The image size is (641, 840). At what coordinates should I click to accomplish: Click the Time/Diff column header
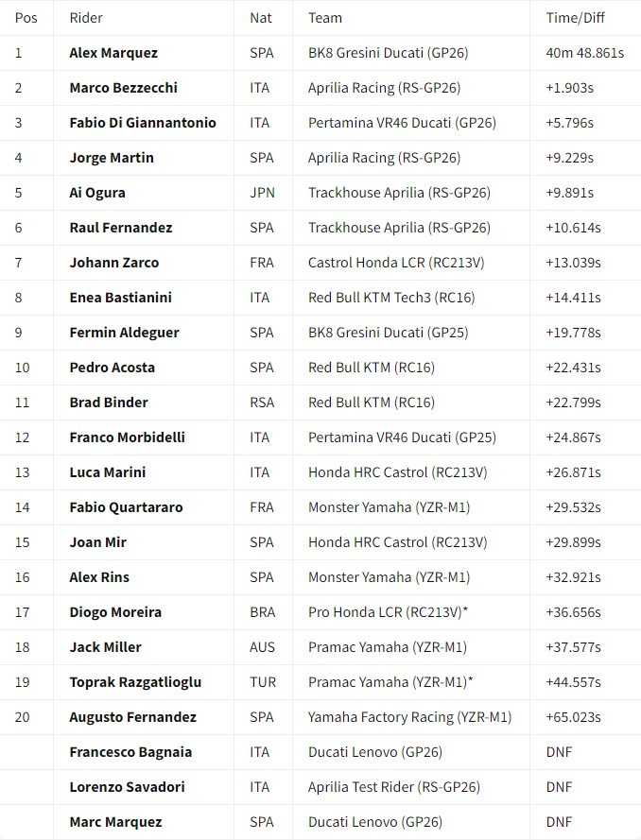(x=577, y=18)
